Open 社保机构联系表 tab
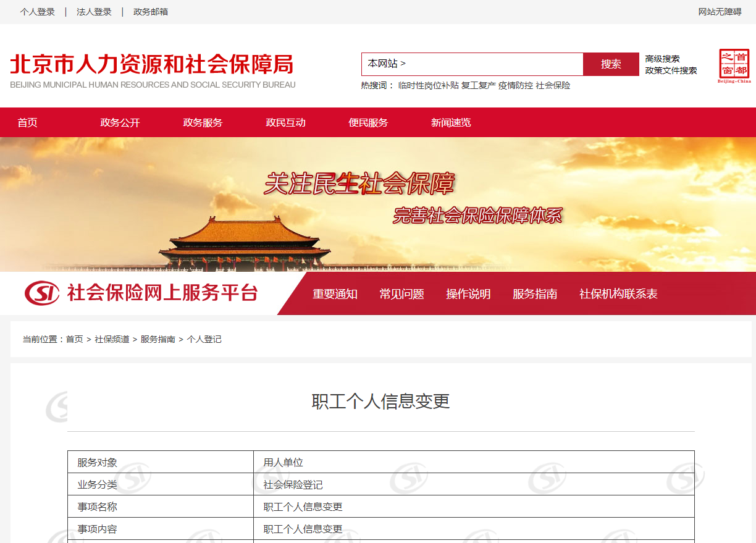 618,294
